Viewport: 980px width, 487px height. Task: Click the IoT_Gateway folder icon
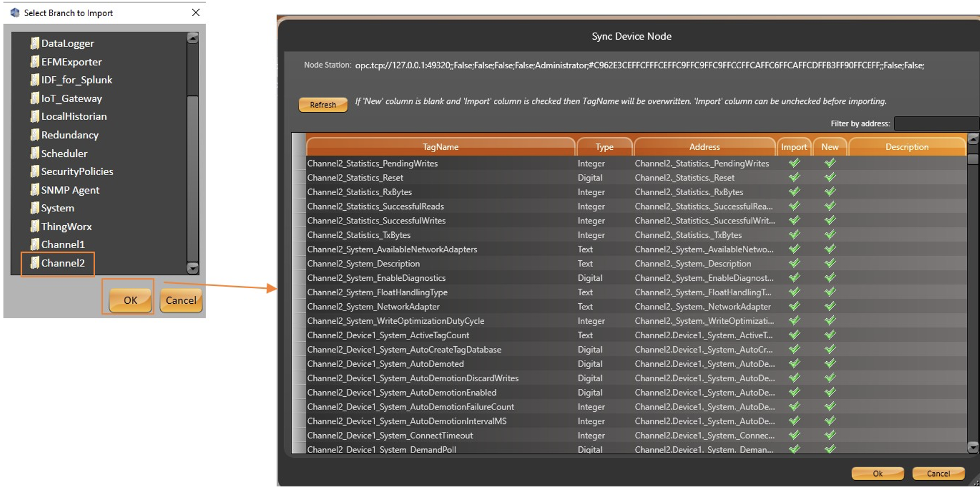click(x=35, y=98)
